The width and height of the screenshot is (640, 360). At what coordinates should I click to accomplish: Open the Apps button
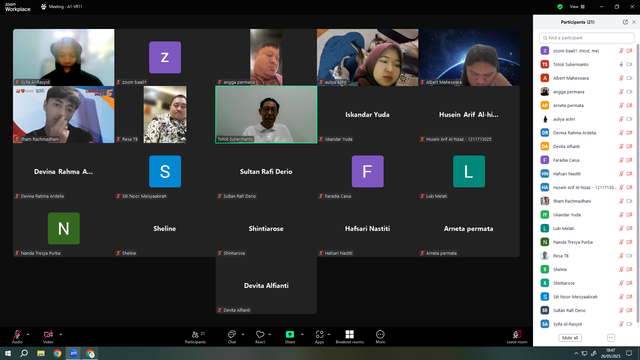(x=320, y=336)
